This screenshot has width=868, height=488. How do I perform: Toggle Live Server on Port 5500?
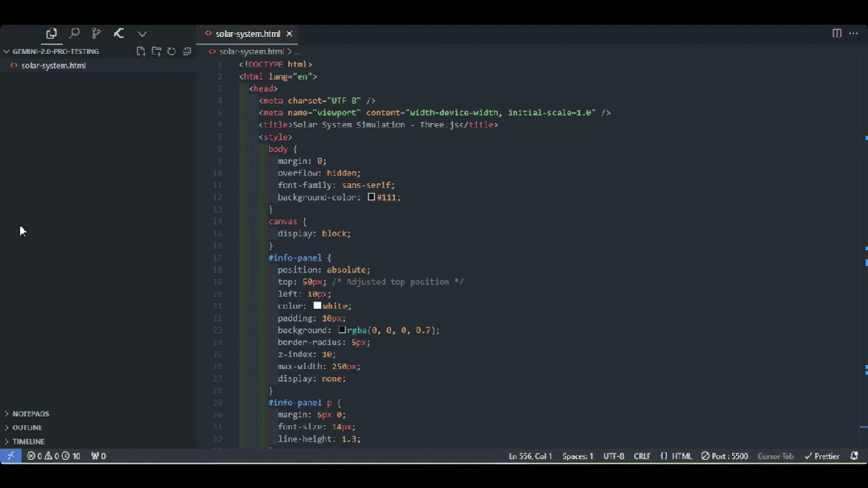724,456
